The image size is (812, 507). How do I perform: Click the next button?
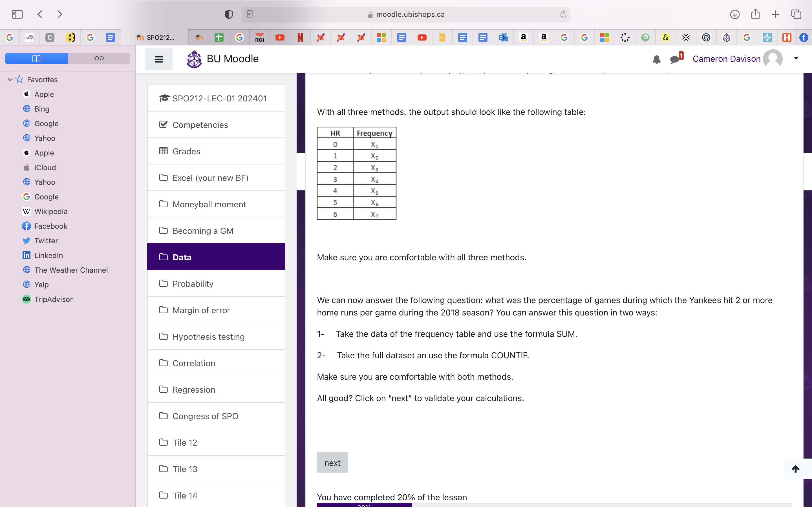tap(332, 463)
